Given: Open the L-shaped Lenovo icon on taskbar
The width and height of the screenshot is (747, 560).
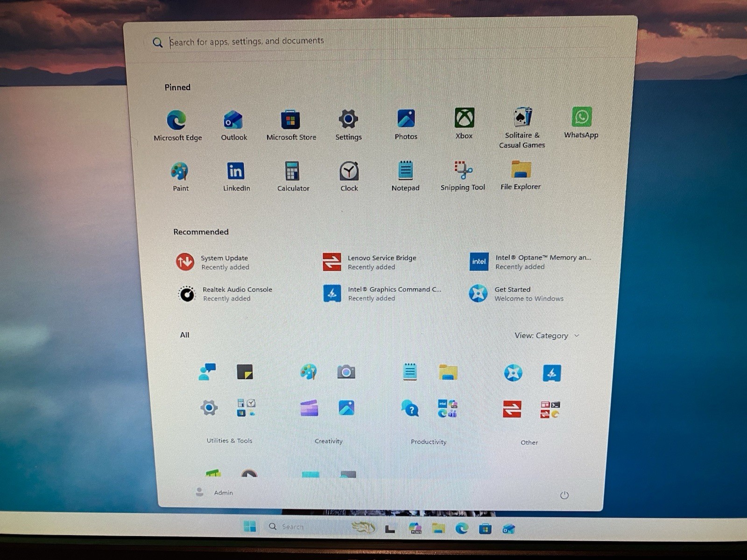Looking at the screenshot, I should (390, 529).
